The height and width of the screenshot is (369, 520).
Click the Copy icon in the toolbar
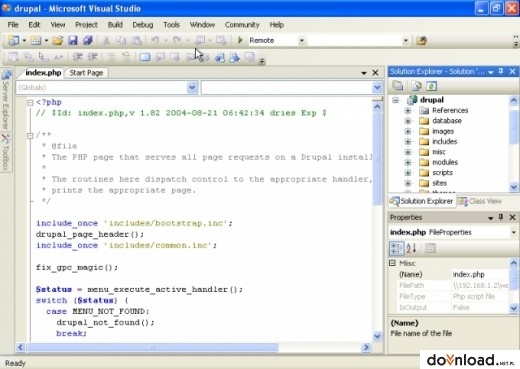[x=121, y=40]
